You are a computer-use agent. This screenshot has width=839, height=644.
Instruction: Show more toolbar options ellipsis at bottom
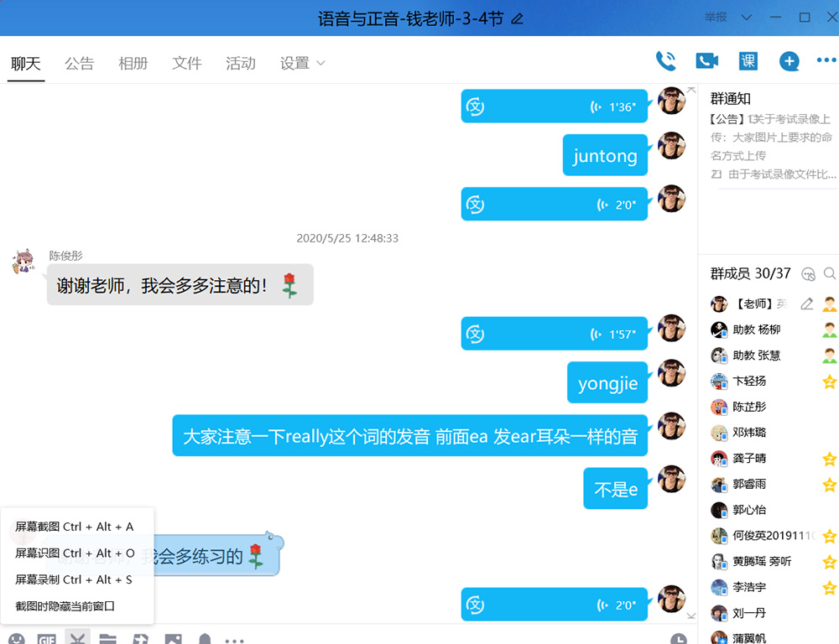click(x=235, y=639)
